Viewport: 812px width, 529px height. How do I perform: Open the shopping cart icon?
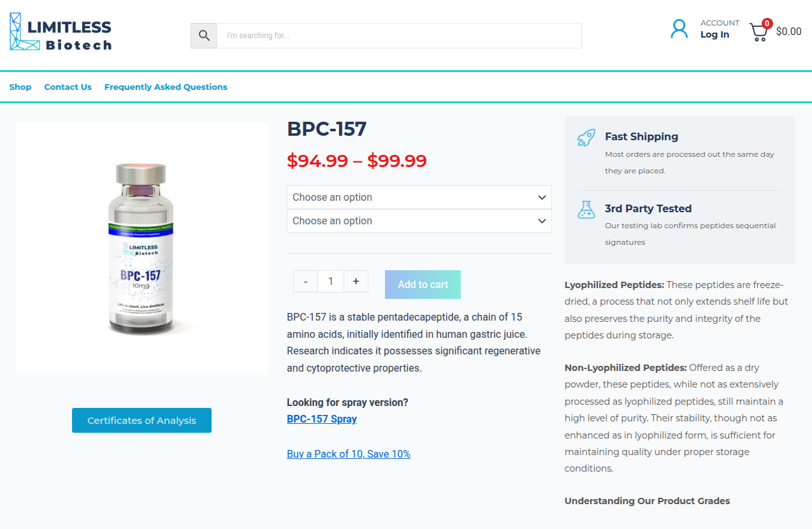click(x=758, y=33)
